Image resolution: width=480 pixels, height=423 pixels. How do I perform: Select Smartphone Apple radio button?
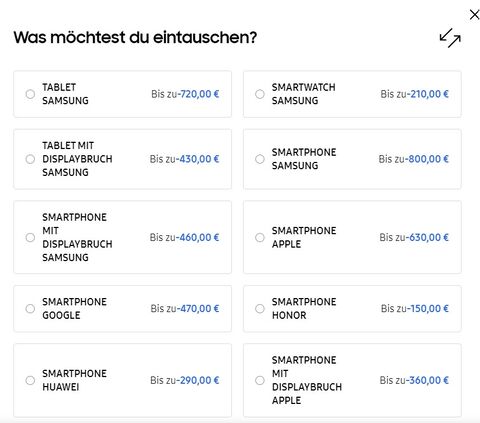(x=260, y=237)
